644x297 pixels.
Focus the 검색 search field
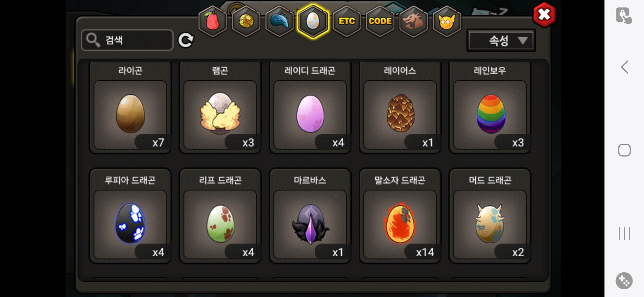(x=127, y=40)
